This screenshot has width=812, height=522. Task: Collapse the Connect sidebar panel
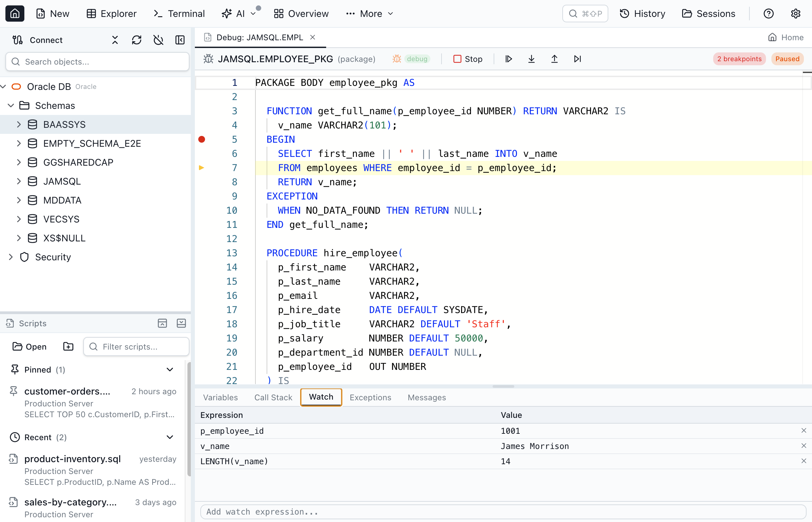click(180, 40)
